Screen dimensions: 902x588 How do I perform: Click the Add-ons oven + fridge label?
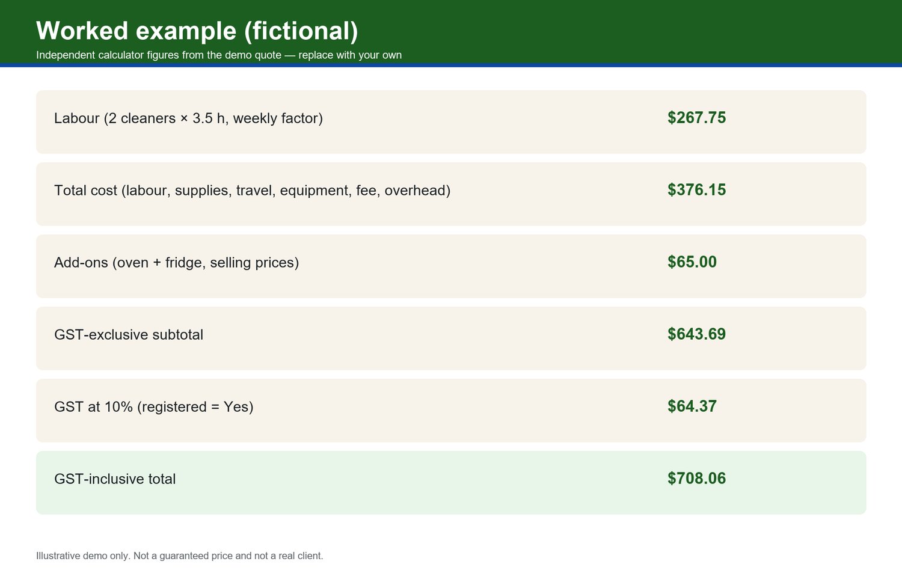tap(176, 263)
